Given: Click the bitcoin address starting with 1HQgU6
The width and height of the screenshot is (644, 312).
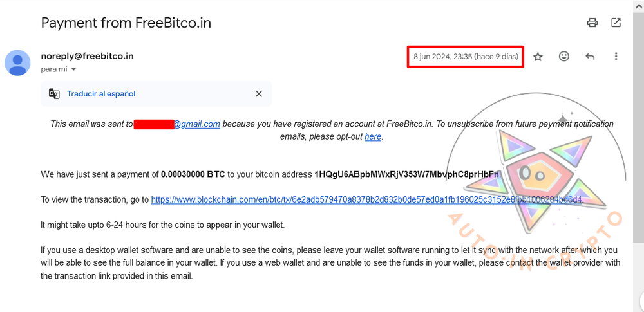Looking at the screenshot, I should coord(407,174).
